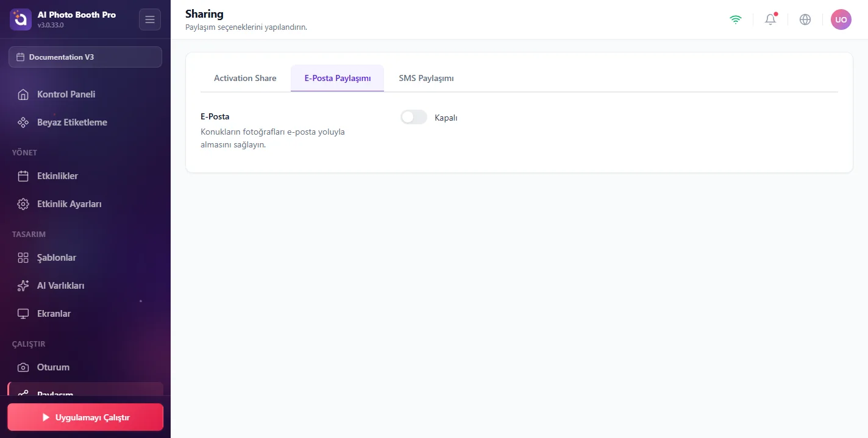This screenshot has height=438, width=868.
Task: Click the sparkle icon for AI Varlıkları
Action: pos(23,286)
